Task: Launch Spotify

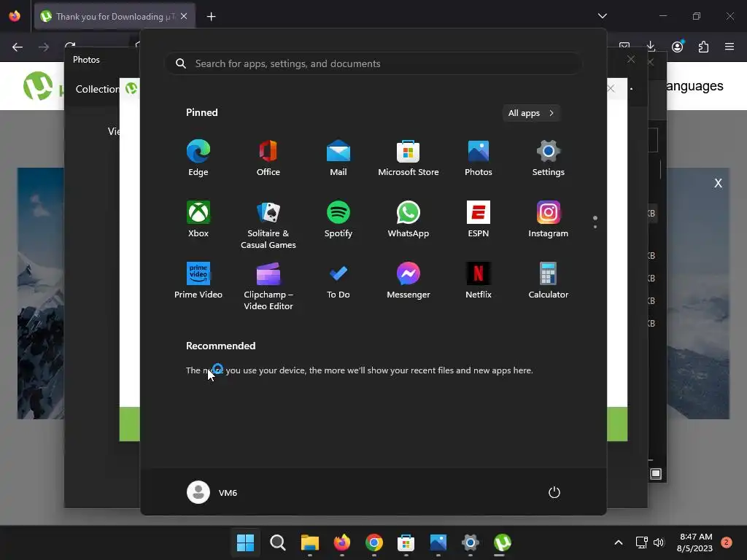Action: coord(338,219)
